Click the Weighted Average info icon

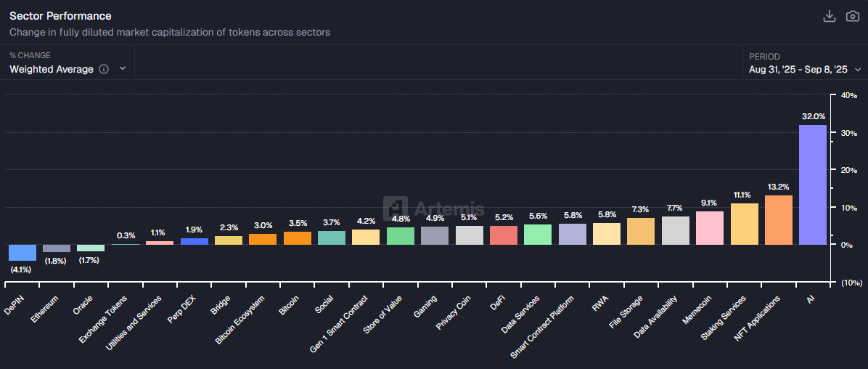[x=104, y=69]
